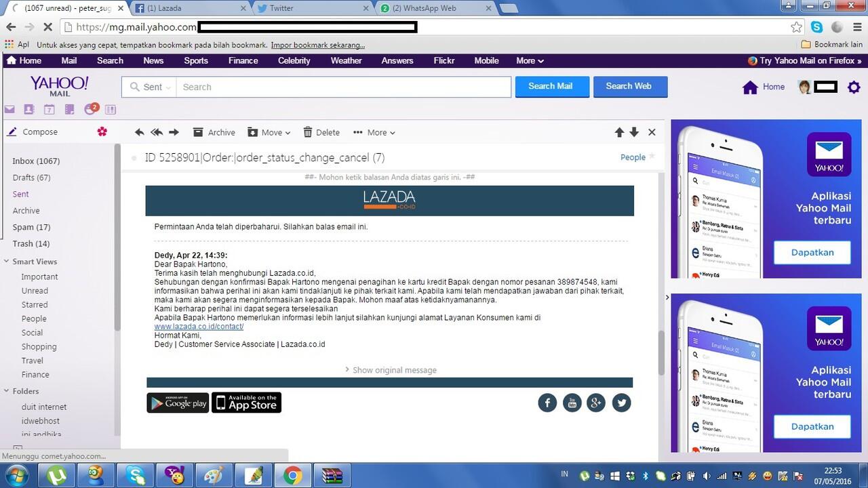Open Weather in Yahoo navigation bar
The height and width of the screenshot is (488, 868).
coord(346,60)
